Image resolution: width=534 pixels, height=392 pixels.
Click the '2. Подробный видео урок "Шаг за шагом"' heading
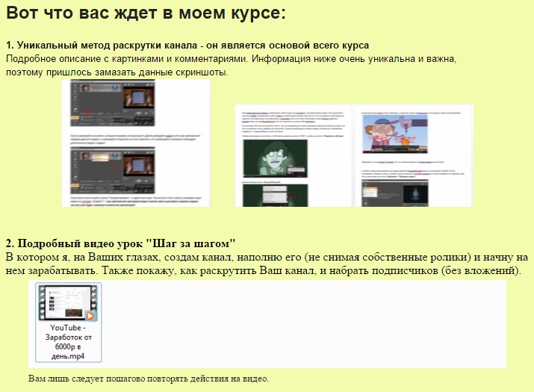click(x=120, y=243)
